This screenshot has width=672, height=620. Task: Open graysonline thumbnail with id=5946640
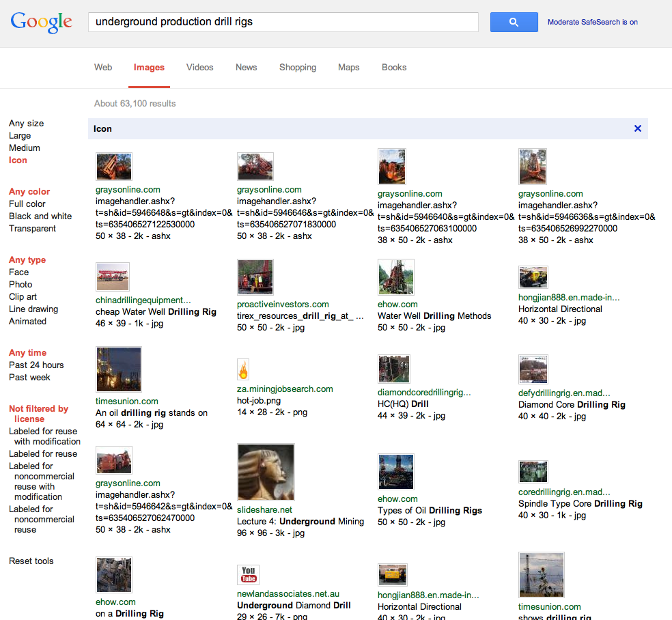click(392, 166)
